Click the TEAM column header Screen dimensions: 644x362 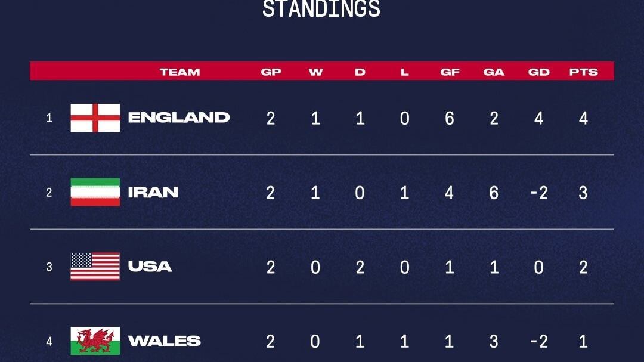coord(179,72)
